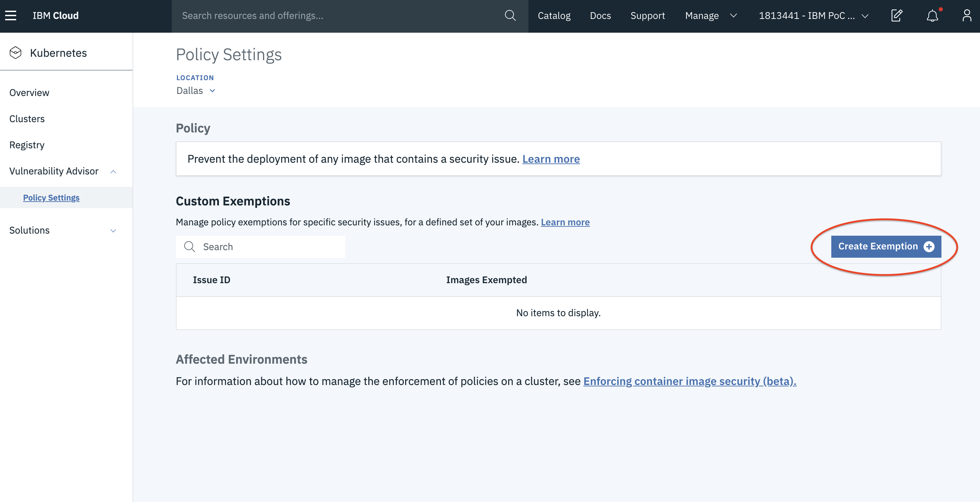This screenshot has width=980, height=502.
Task: Click the notifications bell icon
Action: 932,15
